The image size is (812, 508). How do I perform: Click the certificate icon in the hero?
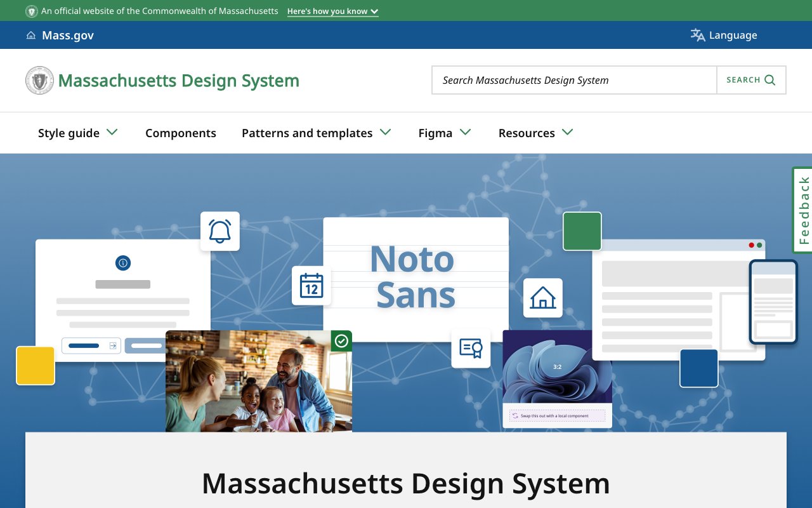(x=471, y=348)
